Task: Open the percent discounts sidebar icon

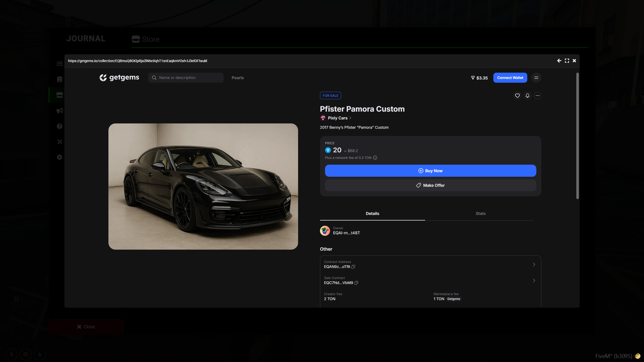Action: (x=59, y=142)
